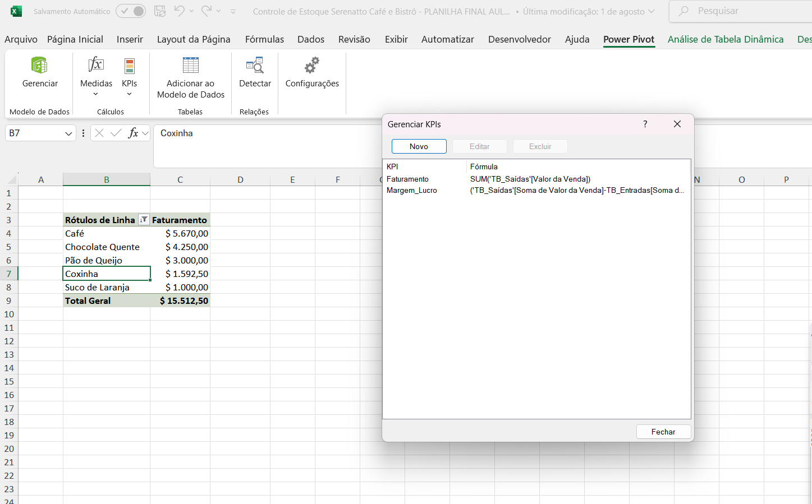The image size is (812, 504).
Task: Click Novo in Gerenciar KPIs dialog
Action: [419, 146]
